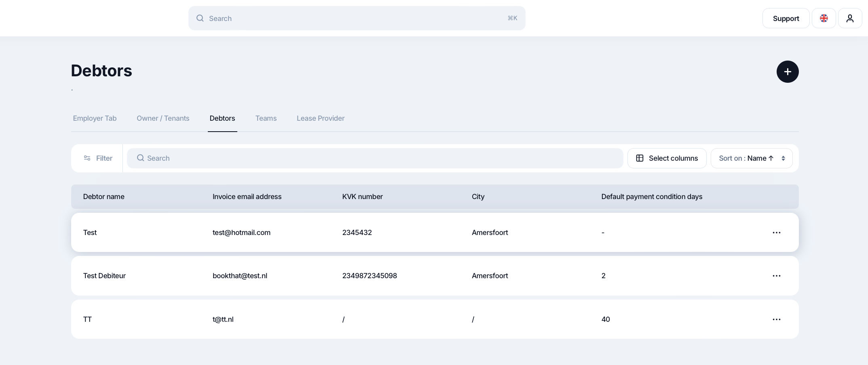
Task: Open three-dot menu for TT row
Action: click(776, 319)
